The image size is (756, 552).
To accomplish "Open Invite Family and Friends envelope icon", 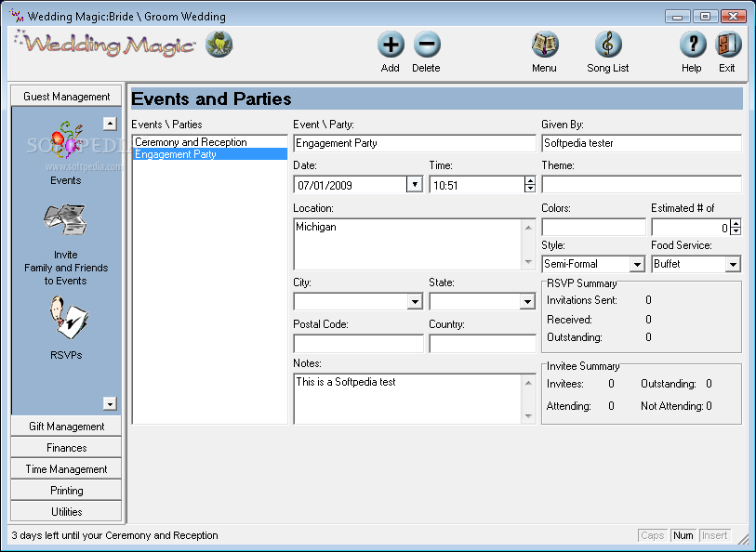I will click(65, 220).
